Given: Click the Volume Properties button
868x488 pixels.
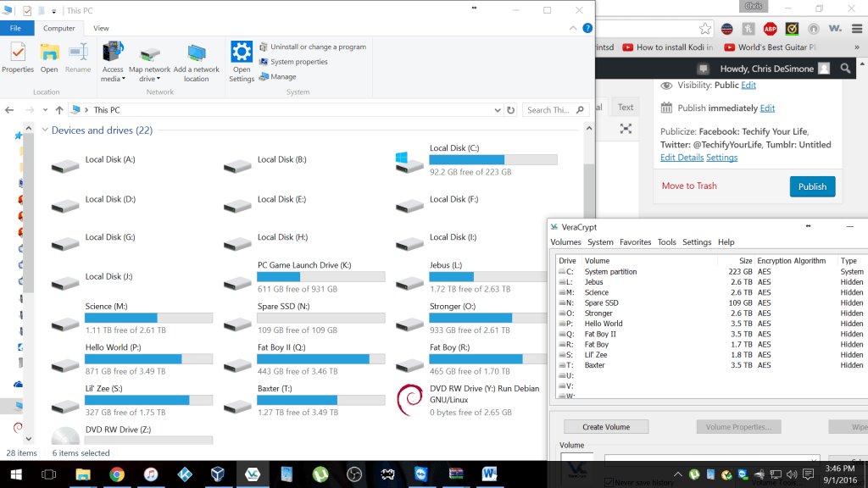Looking at the screenshot, I should pos(738,427).
